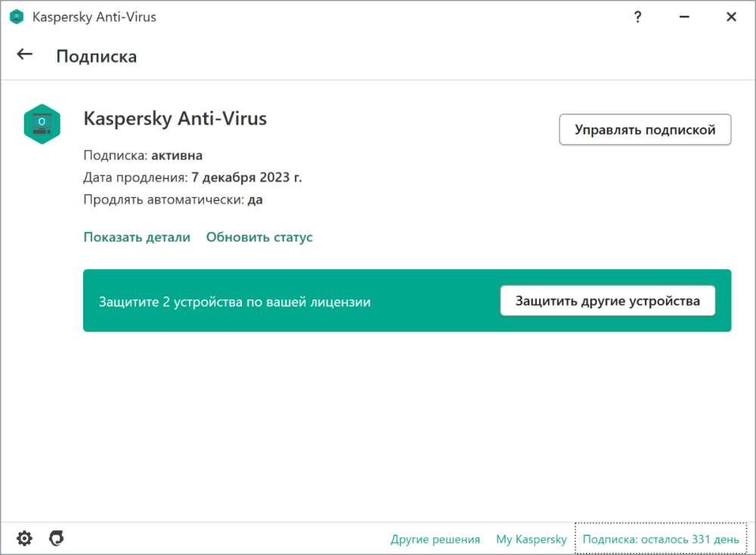Minimize the Kaspersky window
The height and width of the screenshot is (555, 756).
[684, 17]
